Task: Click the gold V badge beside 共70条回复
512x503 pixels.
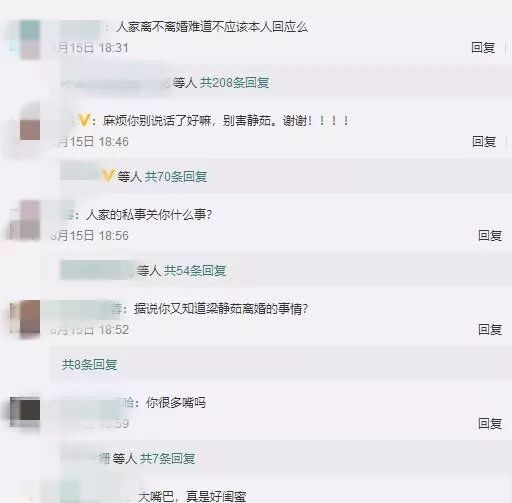Action: click(107, 176)
